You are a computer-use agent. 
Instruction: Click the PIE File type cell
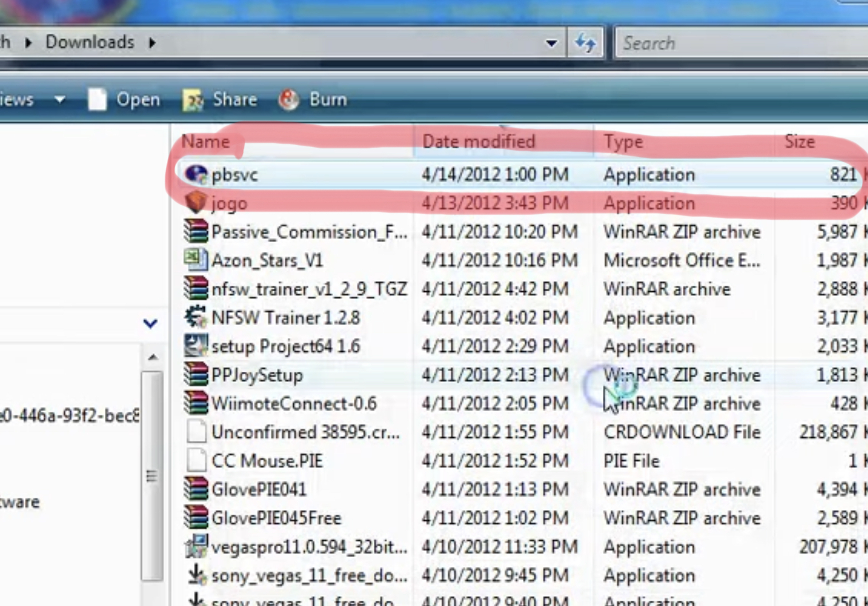[631, 461]
